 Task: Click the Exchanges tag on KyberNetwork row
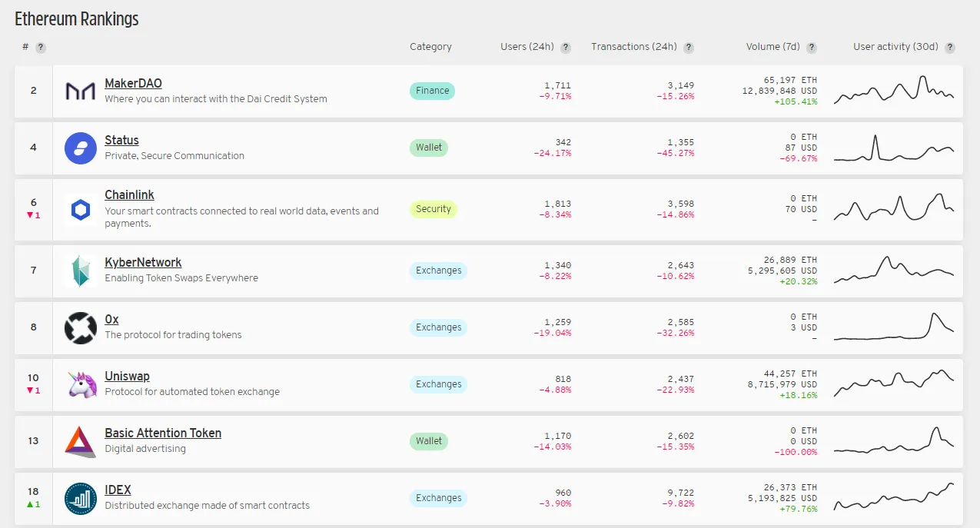coord(438,271)
